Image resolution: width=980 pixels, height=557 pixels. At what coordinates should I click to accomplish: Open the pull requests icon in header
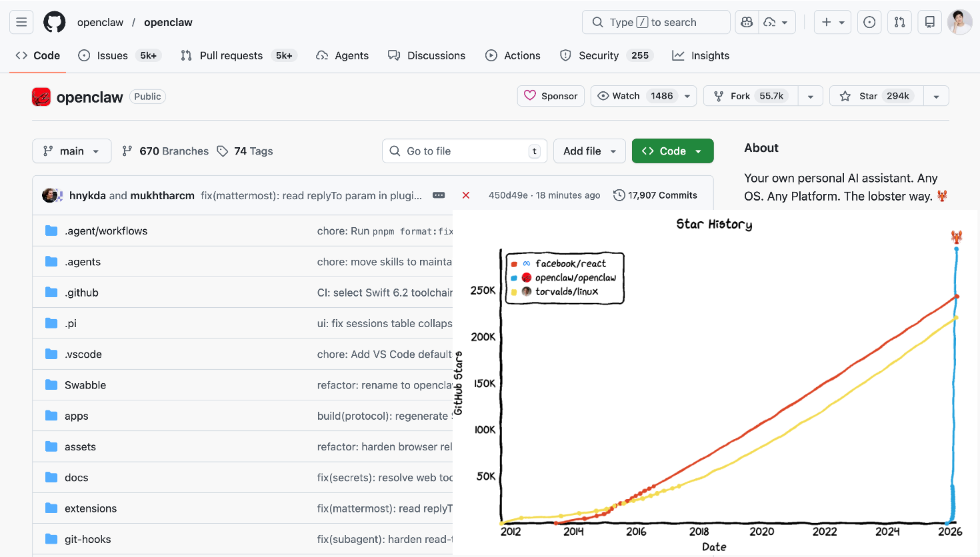click(899, 22)
